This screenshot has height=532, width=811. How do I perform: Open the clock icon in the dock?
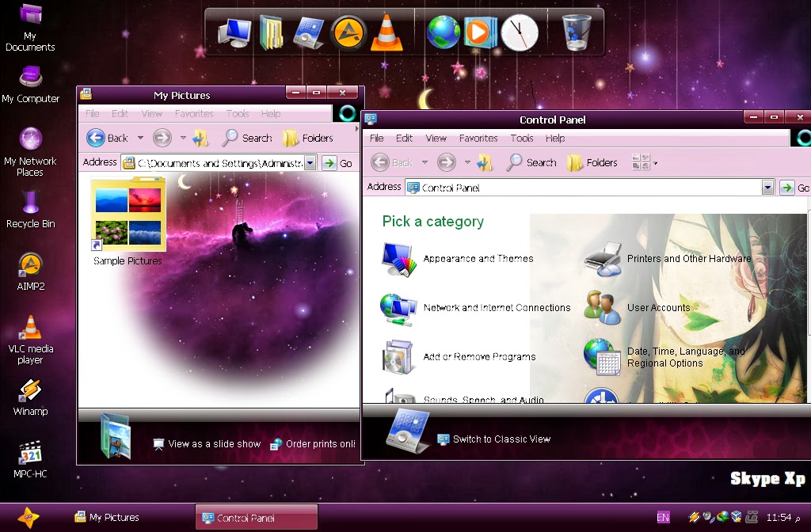click(x=520, y=32)
